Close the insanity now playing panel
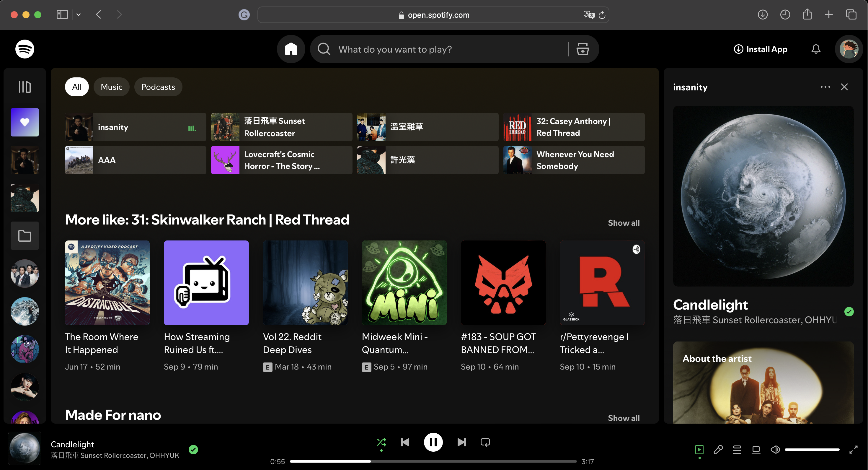 pyautogui.click(x=844, y=87)
